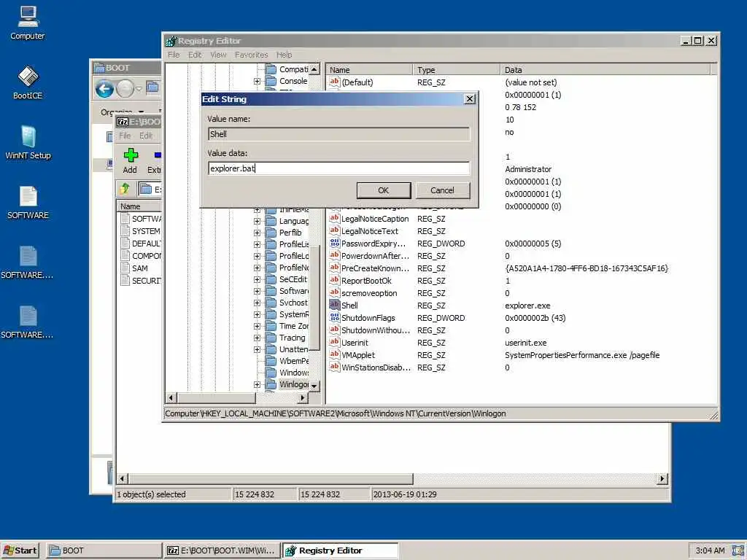Click the ShutdownFlags DWORD value icon
The image size is (747, 560).
[334, 318]
